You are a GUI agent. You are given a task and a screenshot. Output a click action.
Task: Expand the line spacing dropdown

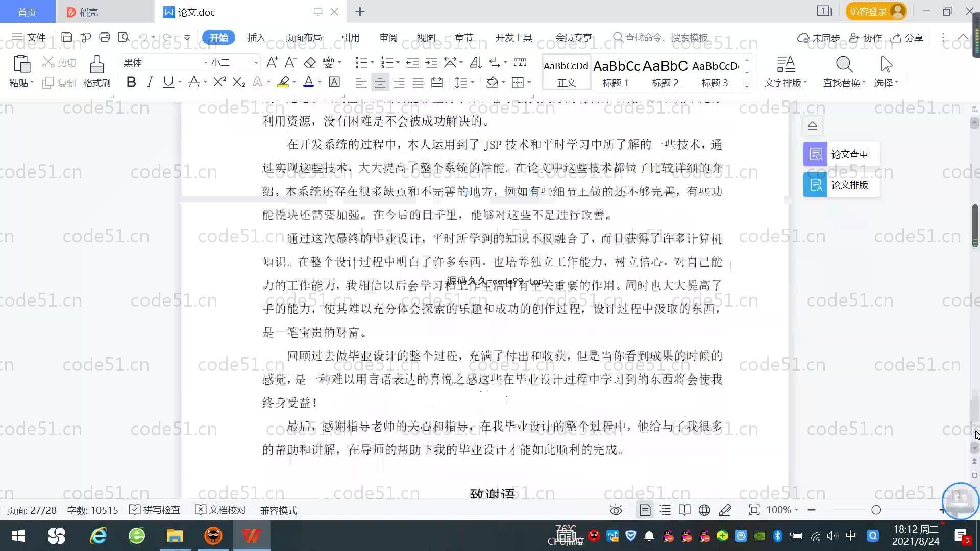473,82
